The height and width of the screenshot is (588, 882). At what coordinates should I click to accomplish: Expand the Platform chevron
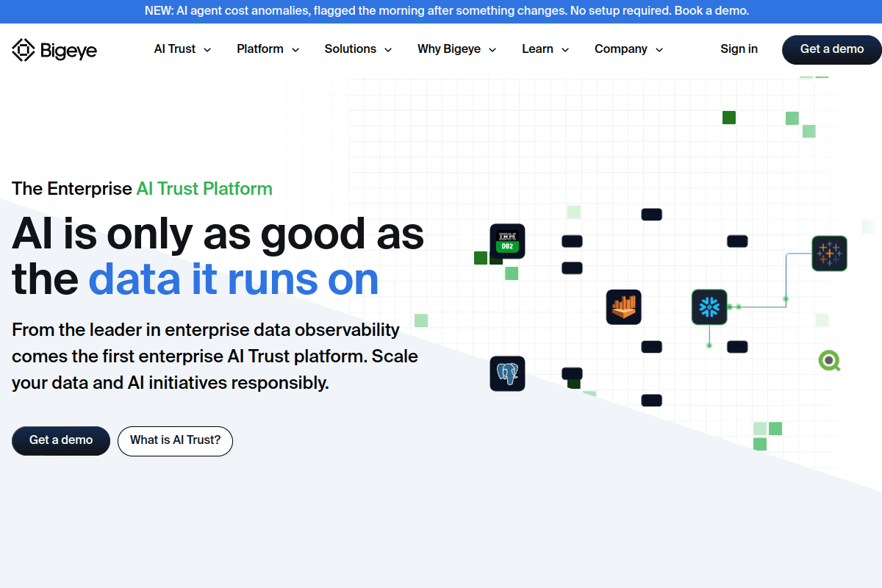coord(295,50)
